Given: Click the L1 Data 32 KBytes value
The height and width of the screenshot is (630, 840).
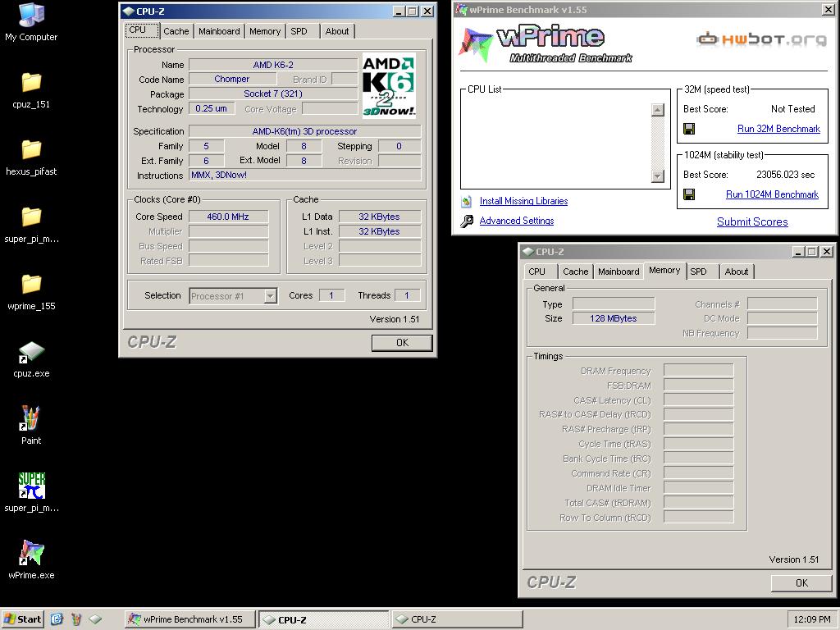Looking at the screenshot, I should click(x=379, y=217).
